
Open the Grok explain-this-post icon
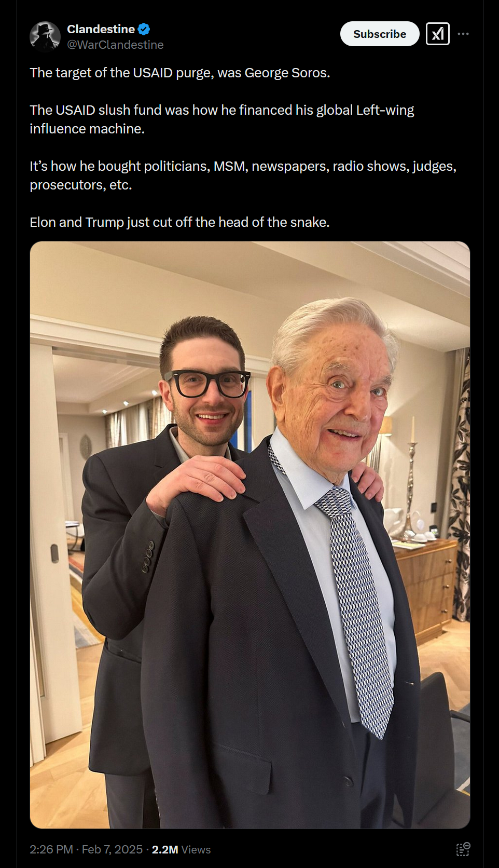point(438,34)
